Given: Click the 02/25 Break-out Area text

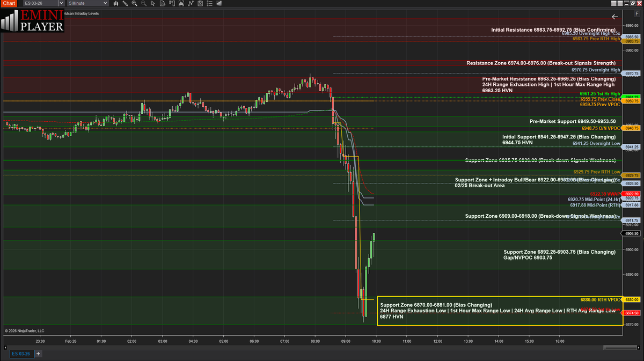Looking at the screenshot, I should tap(479, 186).
